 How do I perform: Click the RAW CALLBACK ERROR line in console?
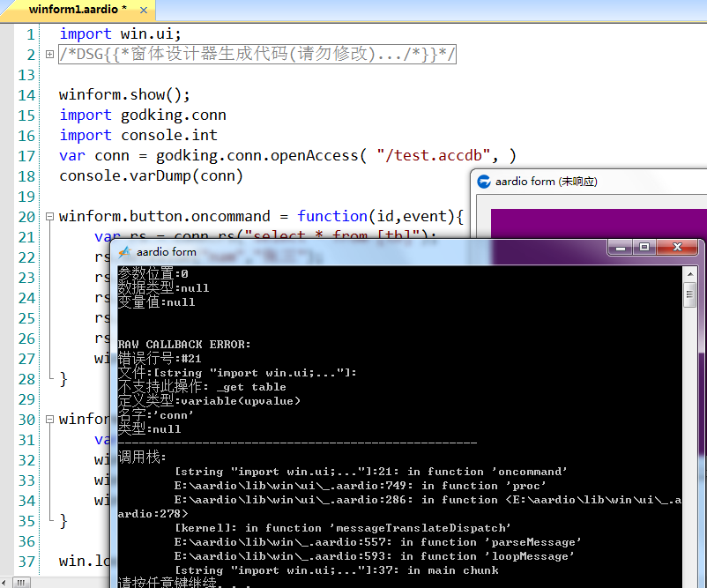[184, 345]
